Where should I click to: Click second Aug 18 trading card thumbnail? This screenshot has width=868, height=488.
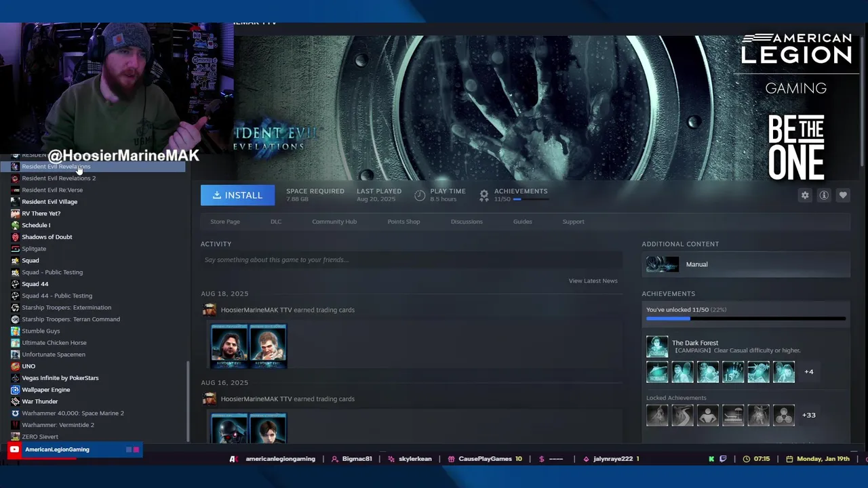click(x=268, y=346)
